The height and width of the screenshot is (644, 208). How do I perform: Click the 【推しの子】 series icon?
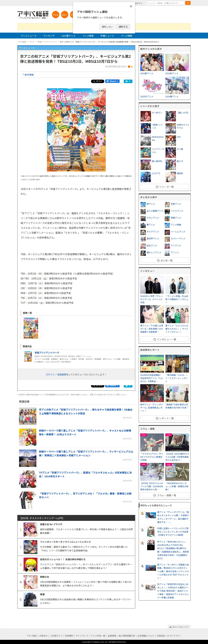[x=171, y=116]
